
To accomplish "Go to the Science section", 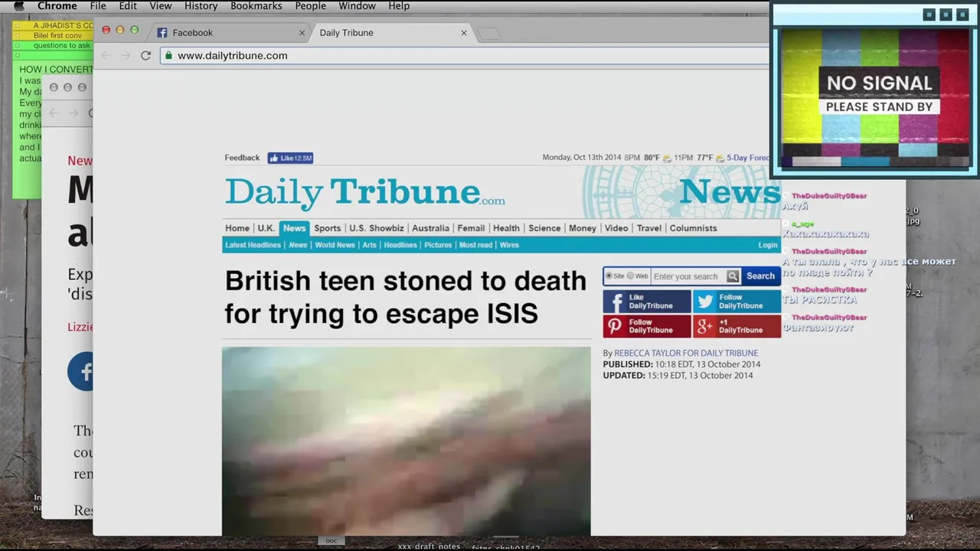I will [x=544, y=228].
